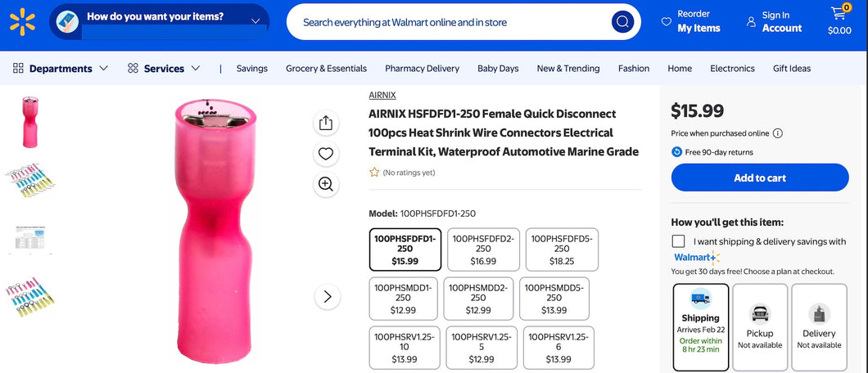Select the 100PHSFDFD2-250 model option

pos(483,249)
